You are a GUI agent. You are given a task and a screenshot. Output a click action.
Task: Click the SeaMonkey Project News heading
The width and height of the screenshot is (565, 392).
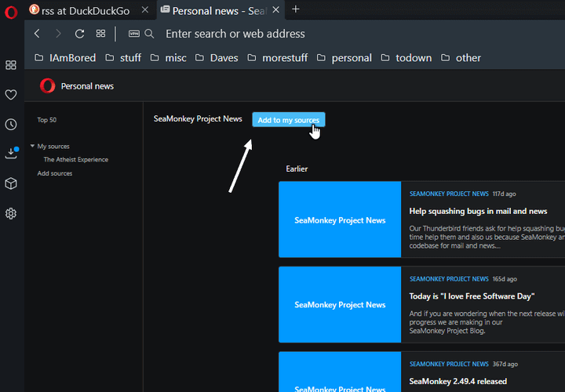click(198, 119)
